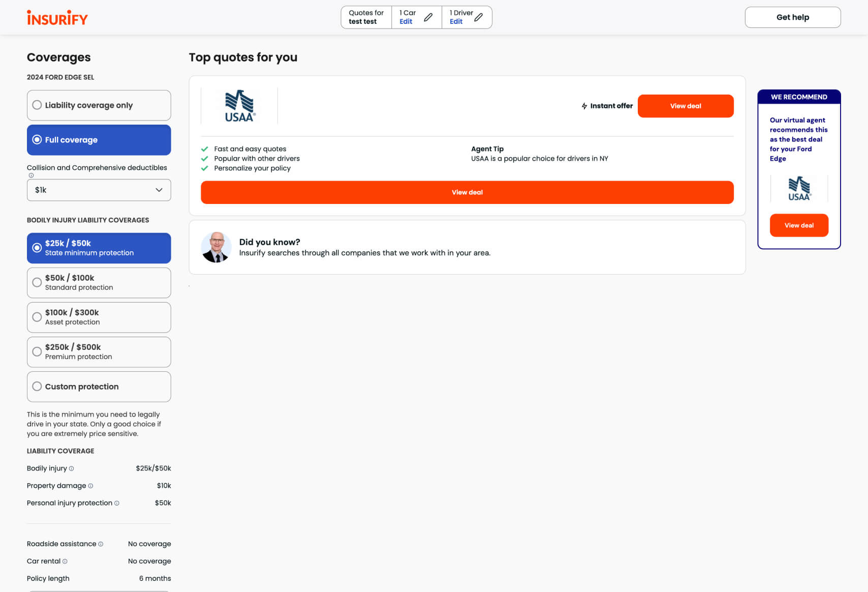Click the wide View deal button
This screenshot has height=592, width=868.
467,192
